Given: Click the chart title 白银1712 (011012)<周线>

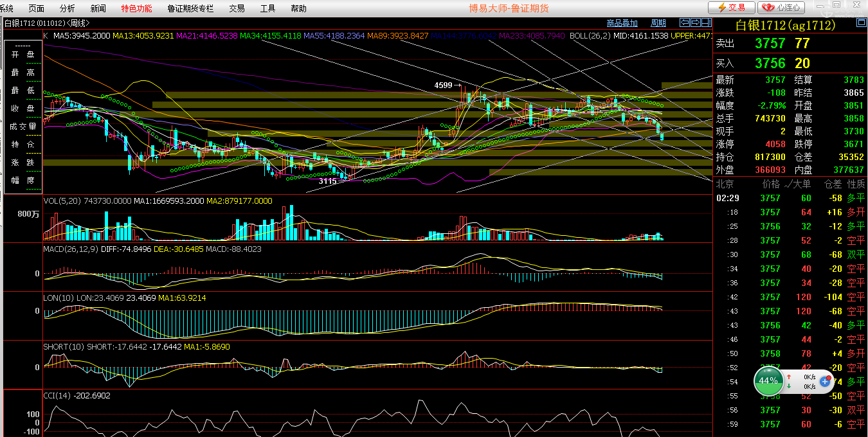Looking at the screenshot, I should pos(47,23).
